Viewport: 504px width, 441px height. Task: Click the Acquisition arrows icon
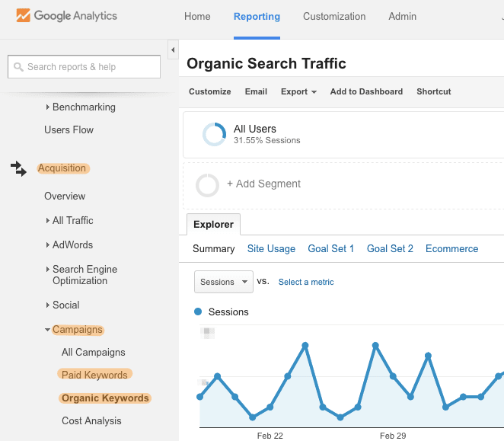[18, 168]
